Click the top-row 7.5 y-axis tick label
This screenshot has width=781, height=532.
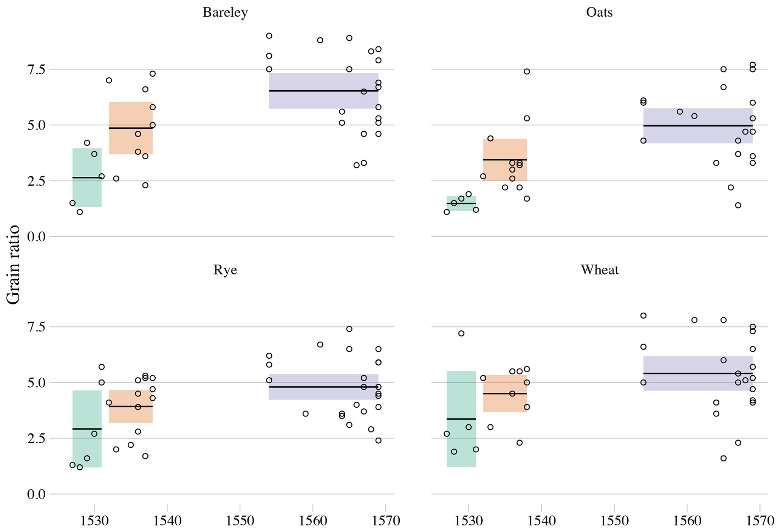pyautogui.click(x=36, y=69)
